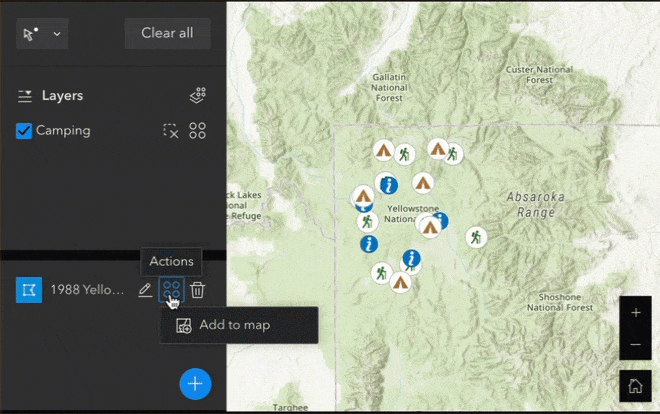Click campground icon at top left of cluster
The width and height of the screenshot is (660, 414).
point(383,150)
